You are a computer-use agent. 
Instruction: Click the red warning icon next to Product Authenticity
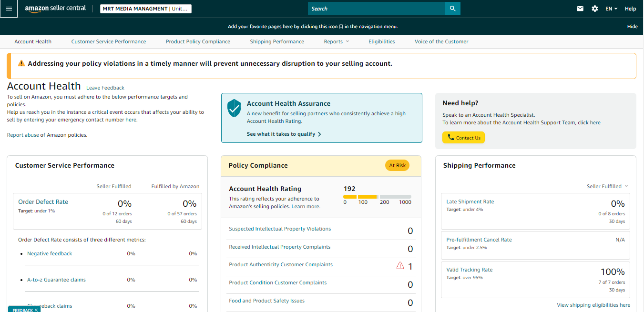[400, 265]
